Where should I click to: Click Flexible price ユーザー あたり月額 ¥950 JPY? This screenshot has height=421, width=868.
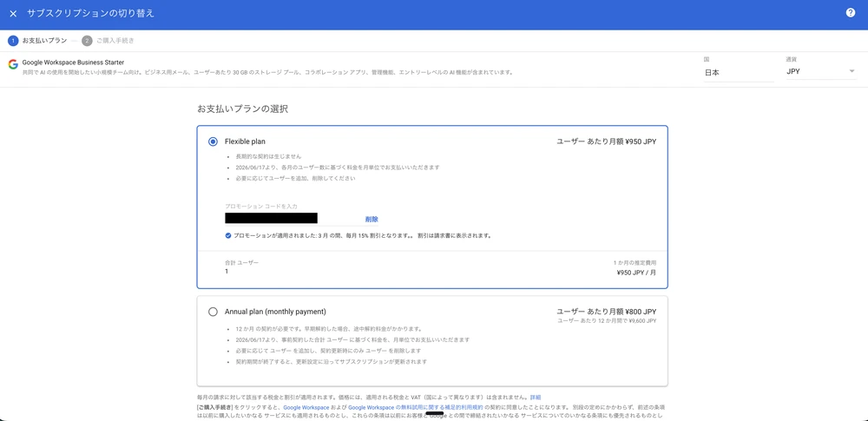[x=607, y=141]
